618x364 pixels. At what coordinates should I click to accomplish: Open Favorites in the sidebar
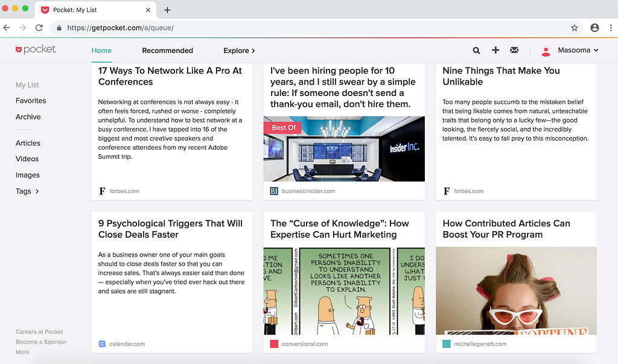click(31, 101)
